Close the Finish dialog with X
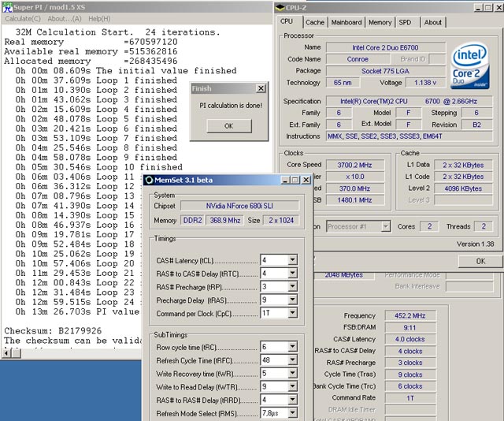The height and width of the screenshot is (421, 504). tap(261, 88)
